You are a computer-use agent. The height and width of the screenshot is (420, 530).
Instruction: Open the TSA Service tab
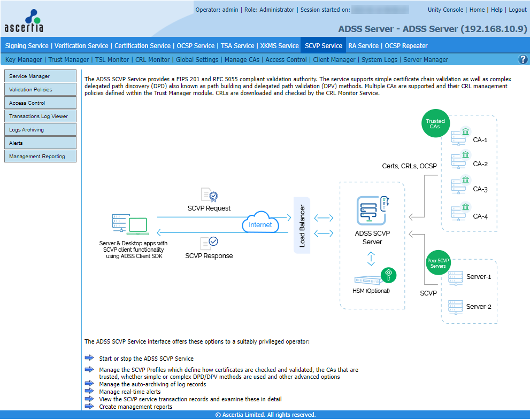click(237, 46)
